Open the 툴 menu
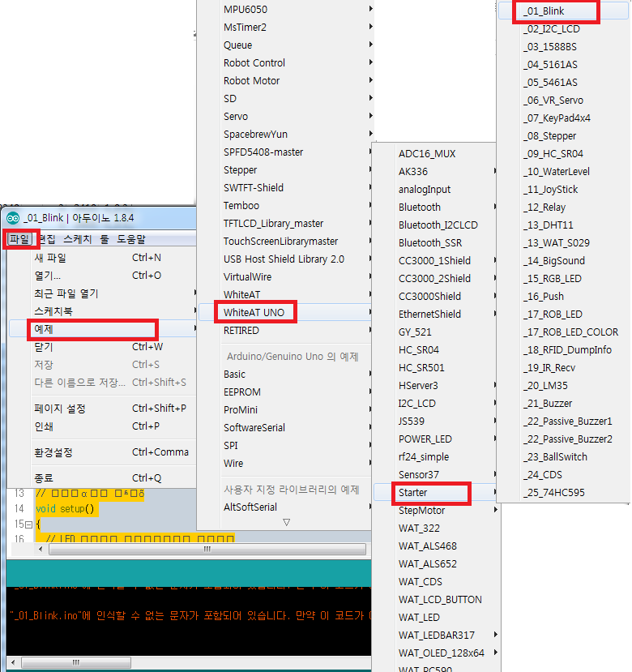This screenshot has width=632, height=672. (105, 239)
